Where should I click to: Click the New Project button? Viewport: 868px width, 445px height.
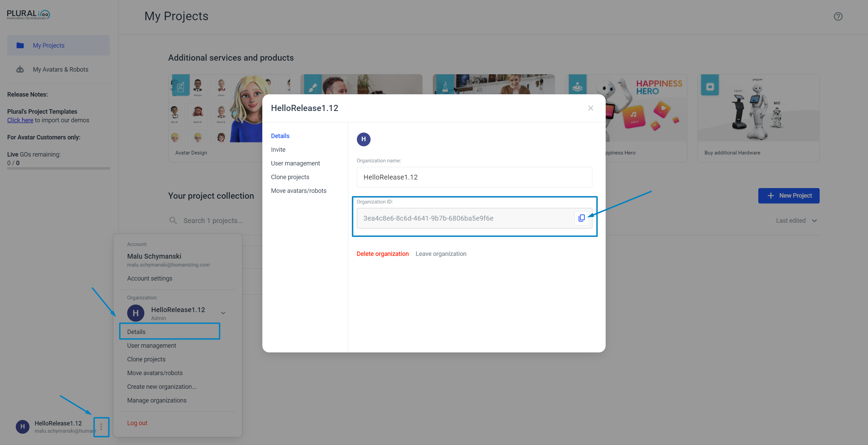(x=789, y=196)
